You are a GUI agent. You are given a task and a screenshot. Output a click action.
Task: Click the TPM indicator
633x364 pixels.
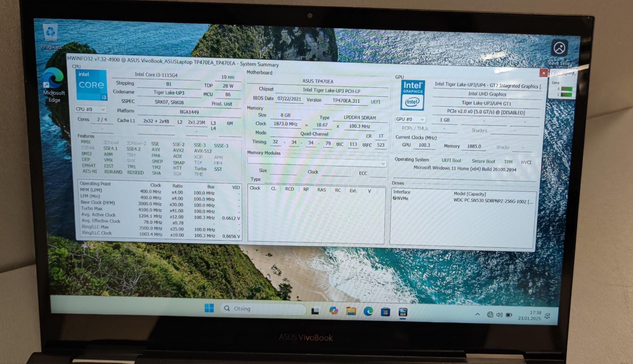[x=508, y=162]
